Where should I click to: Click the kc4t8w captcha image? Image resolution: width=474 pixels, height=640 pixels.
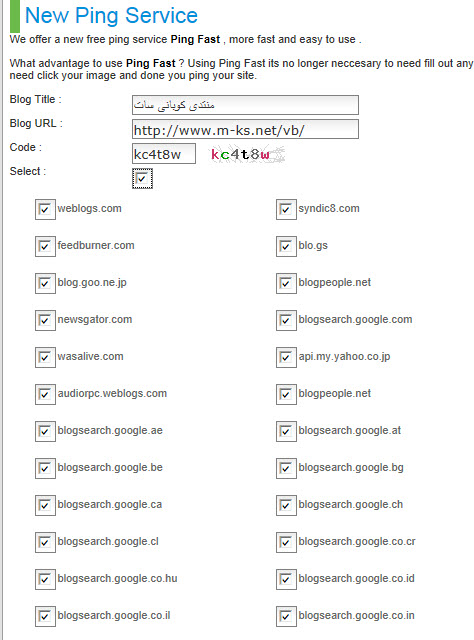pos(247,154)
